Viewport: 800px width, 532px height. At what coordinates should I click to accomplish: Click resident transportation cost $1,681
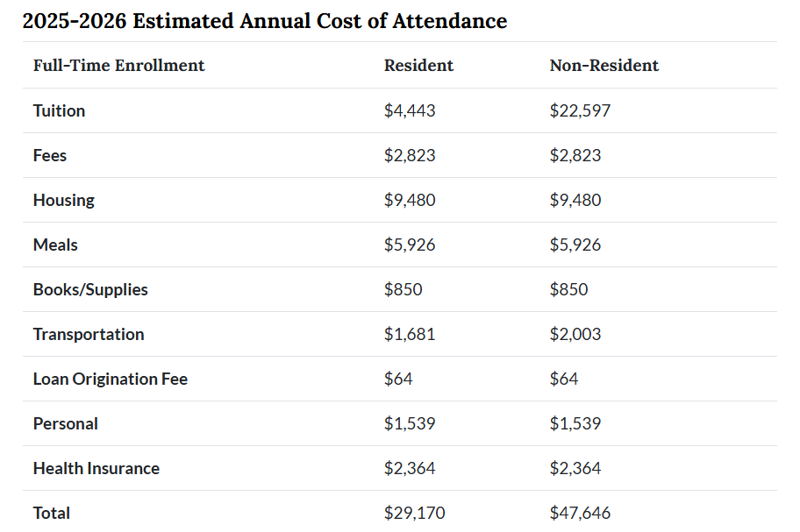pyautogui.click(x=410, y=334)
